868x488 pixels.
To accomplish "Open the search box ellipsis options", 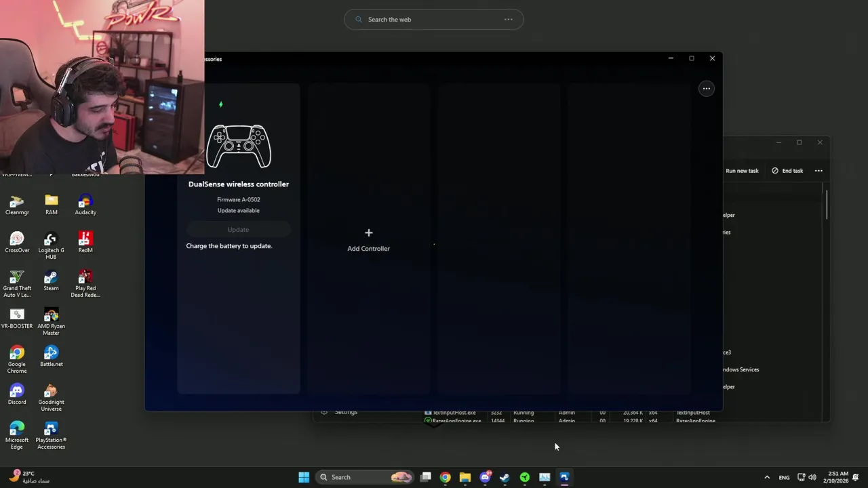I will pyautogui.click(x=508, y=20).
